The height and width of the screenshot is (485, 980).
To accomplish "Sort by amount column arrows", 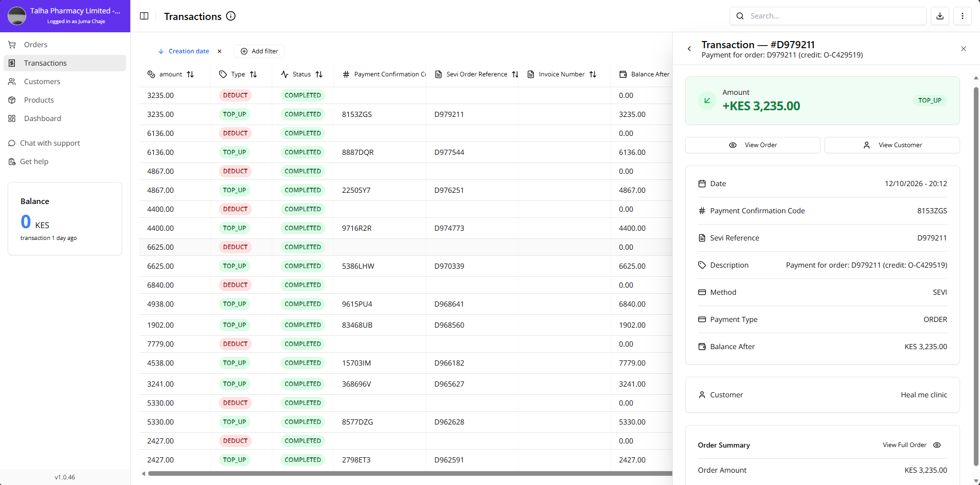I will [x=190, y=74].
